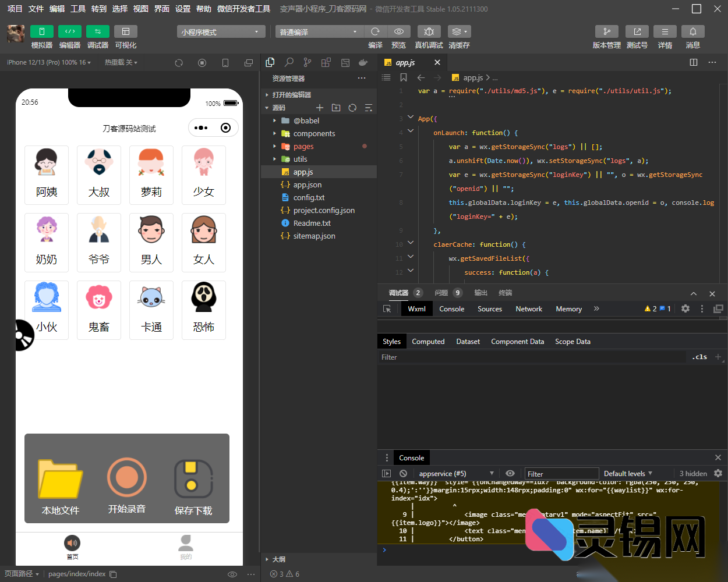Screen dimensions: 728x582
Task: Select the 大叔 voice avatar tile
Action: [x=99, y=175]
